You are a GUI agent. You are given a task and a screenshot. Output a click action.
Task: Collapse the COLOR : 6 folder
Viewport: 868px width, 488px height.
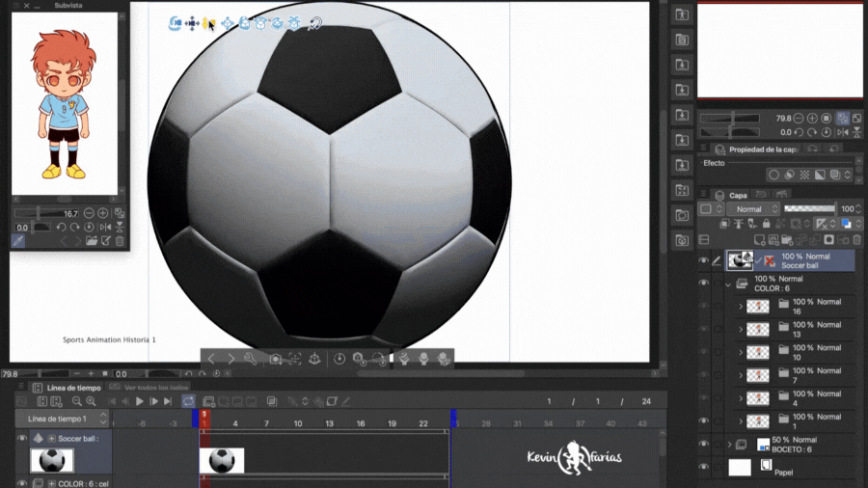pyautogui.click(x=728, y=285)
